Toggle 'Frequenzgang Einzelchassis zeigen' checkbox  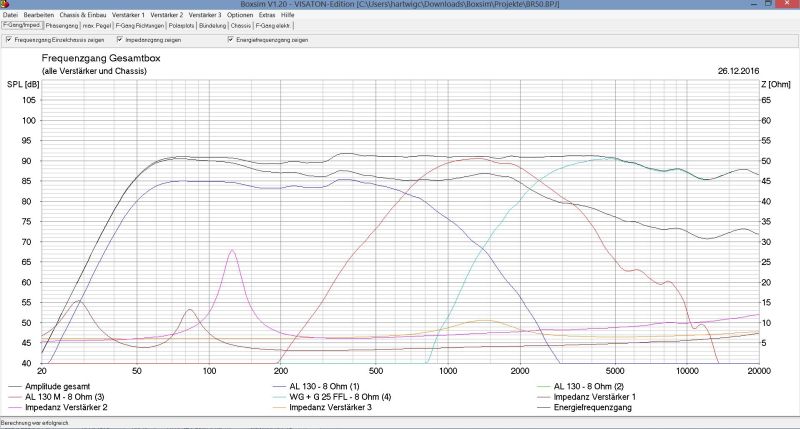[9, 40]
